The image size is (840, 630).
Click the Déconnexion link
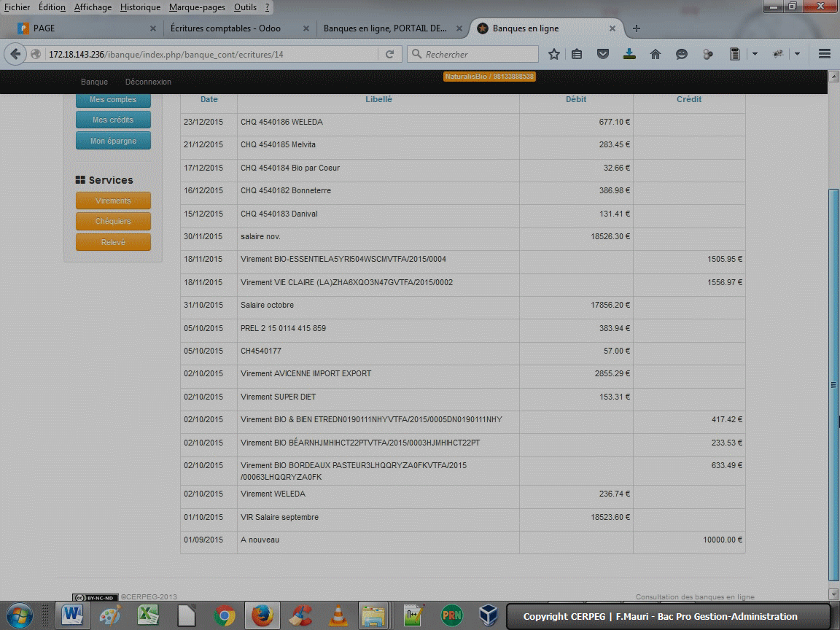pos(149,82)
